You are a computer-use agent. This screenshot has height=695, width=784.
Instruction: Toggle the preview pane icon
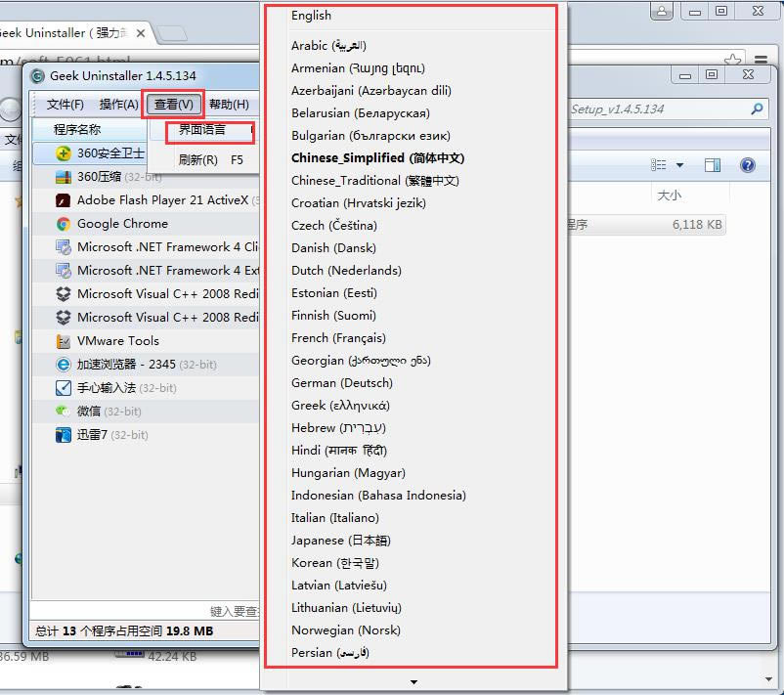pyautogui.click(x=712, y=165)
